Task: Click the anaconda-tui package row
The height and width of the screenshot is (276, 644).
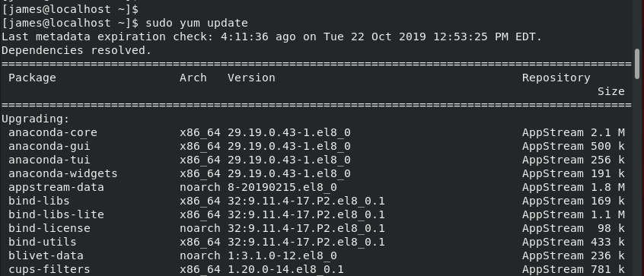Action: click(316, 160)
